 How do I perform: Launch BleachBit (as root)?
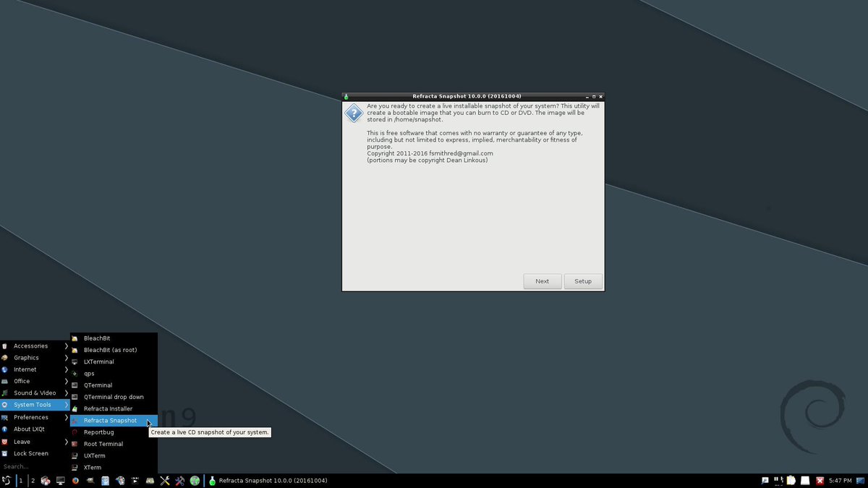(114, 350)
